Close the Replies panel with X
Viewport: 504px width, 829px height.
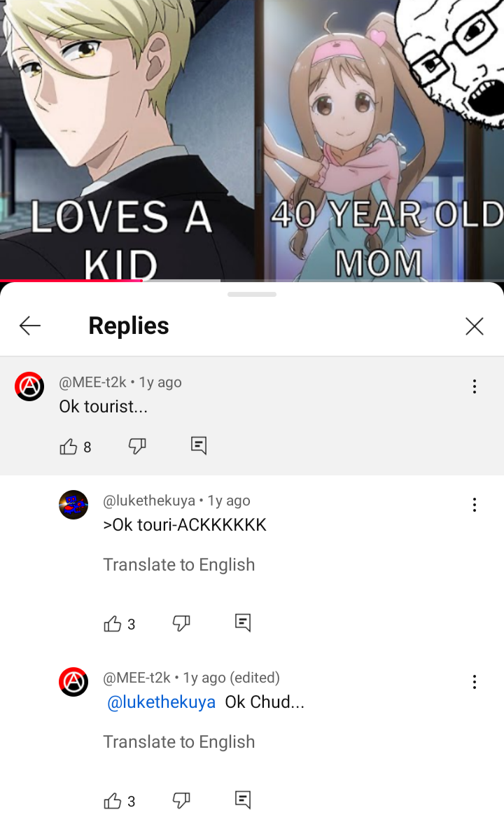pyautogui.click(x=475, y=326)
